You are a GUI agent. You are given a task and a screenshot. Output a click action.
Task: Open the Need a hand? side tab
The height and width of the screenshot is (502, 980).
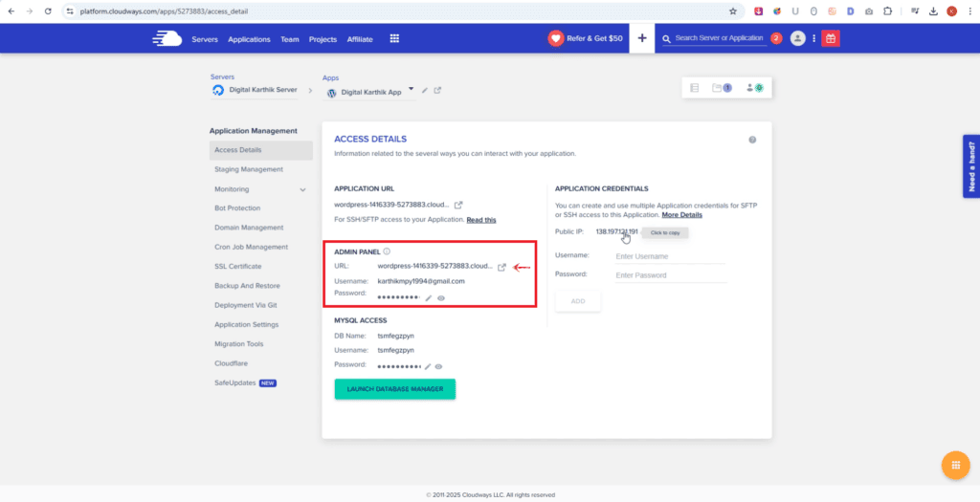coord(971,166)
